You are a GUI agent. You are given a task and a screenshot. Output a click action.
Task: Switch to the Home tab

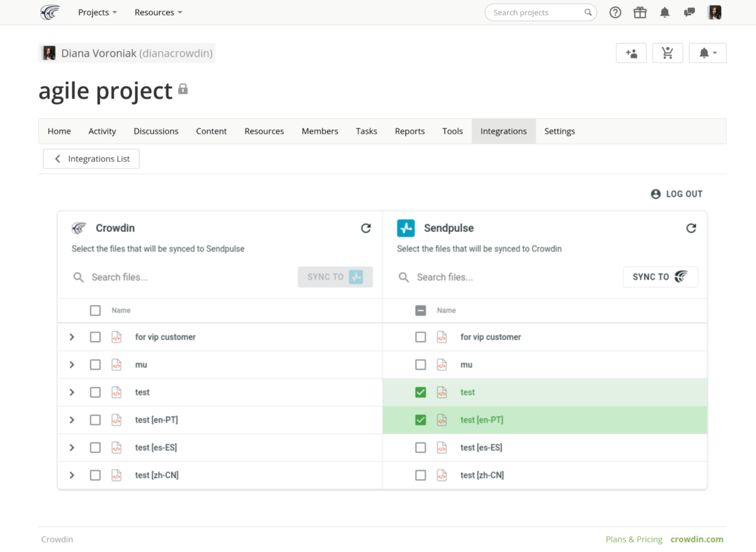click(59, 131)
